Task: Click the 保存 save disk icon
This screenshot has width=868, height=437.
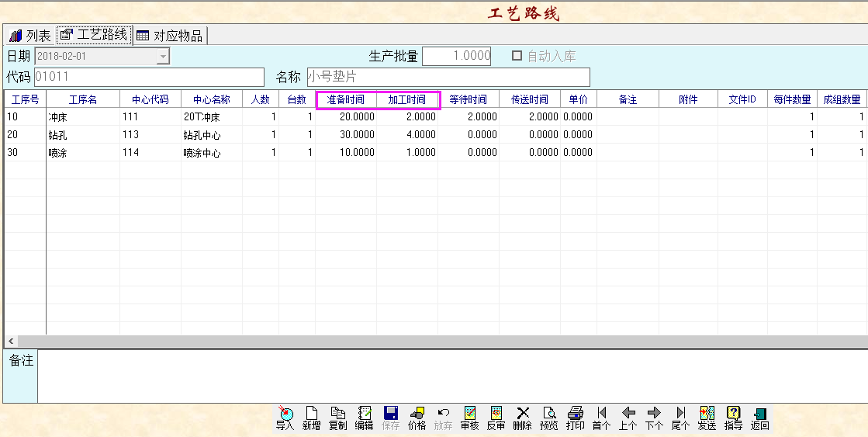Action: point(391,418)
